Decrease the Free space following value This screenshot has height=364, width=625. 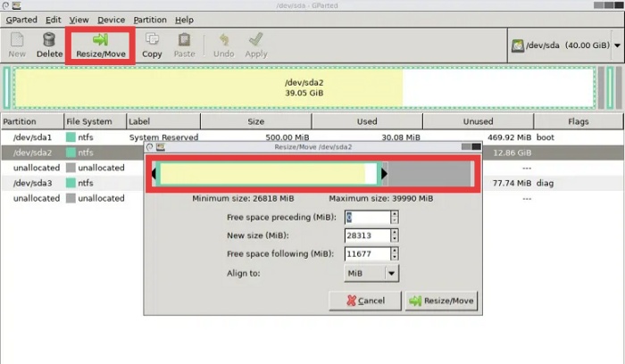coord(395,257)
